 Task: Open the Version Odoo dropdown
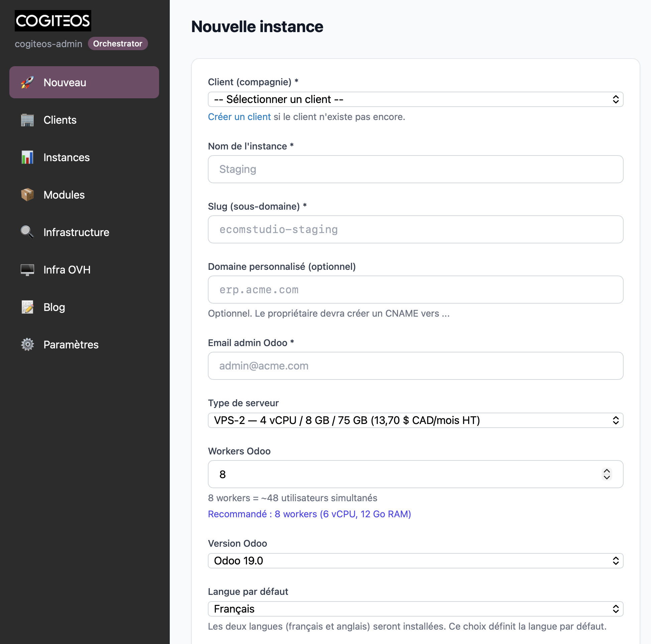click(x=415, y=560)
